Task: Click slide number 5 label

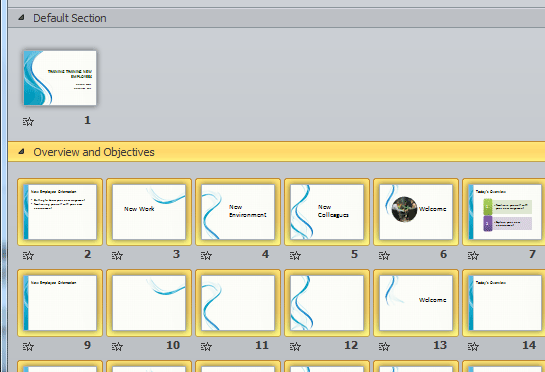Action: [355, 254]
